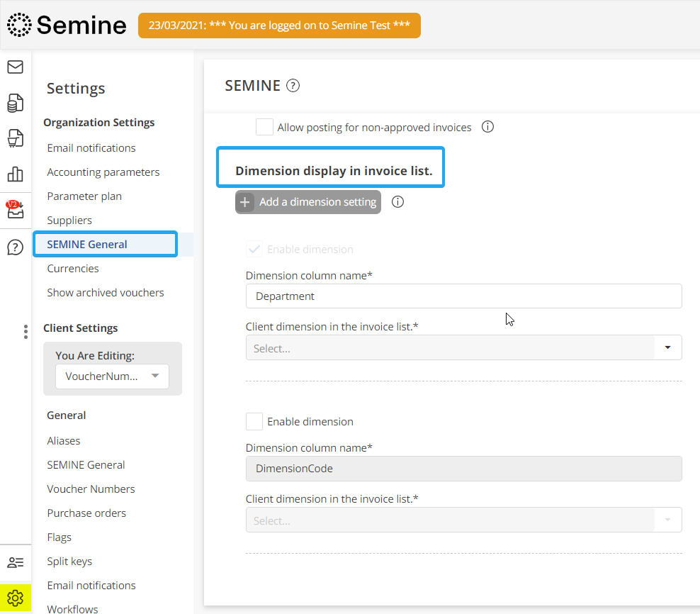The height and width of the screenshot is (614, 700).
Task: Open the help question mark sidebar icon
Action: coord(15,247)
